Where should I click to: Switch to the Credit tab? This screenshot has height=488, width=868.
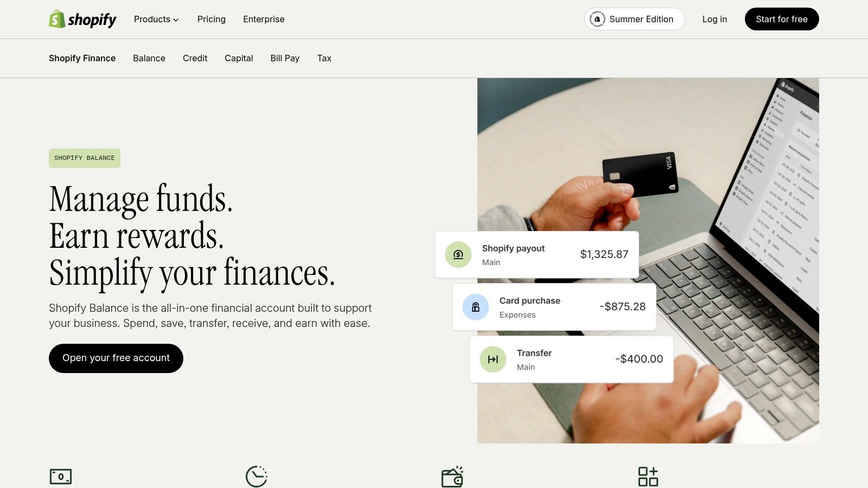click(x=195, y=58)
